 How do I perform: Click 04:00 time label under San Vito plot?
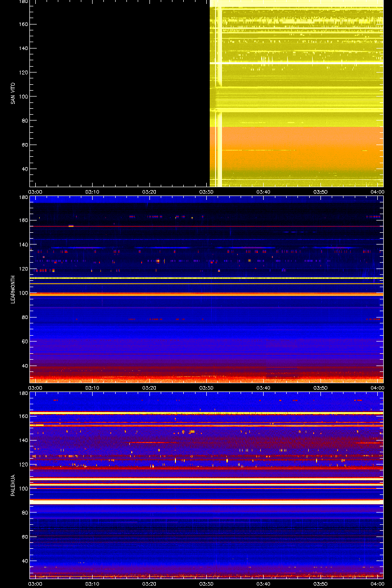[x=377, y=192]
